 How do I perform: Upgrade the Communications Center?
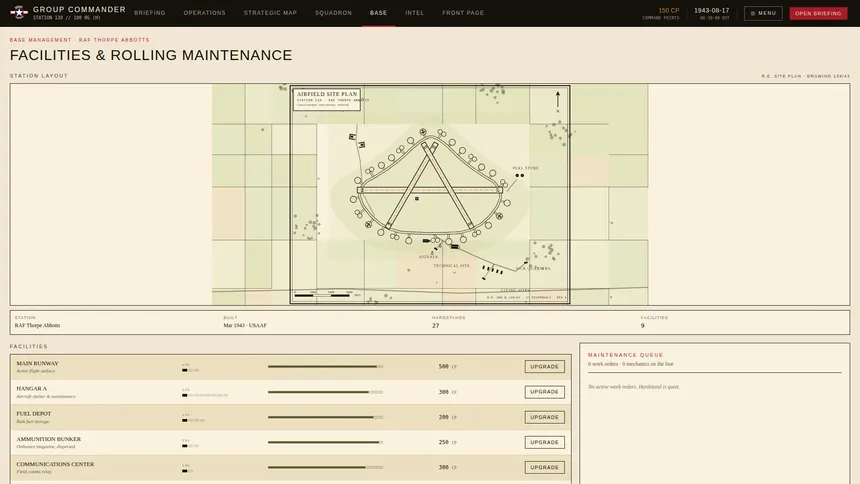point(545,468)
